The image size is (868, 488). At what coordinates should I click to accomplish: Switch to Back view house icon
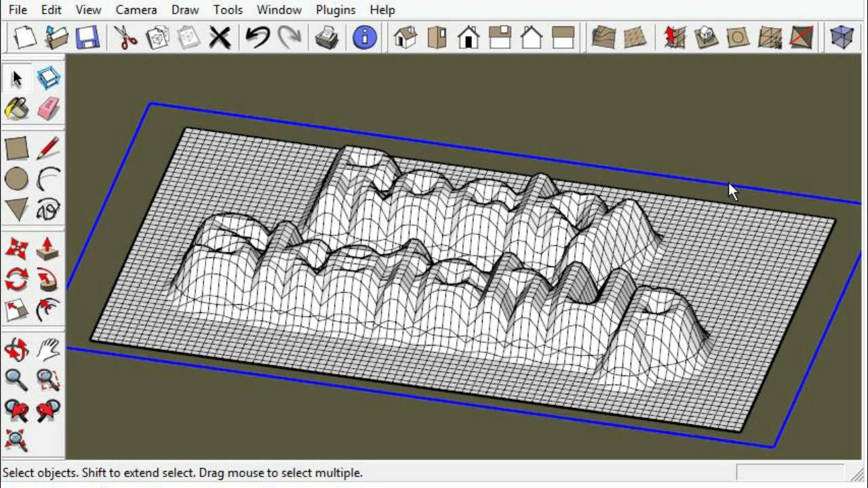tap(532, 37)
